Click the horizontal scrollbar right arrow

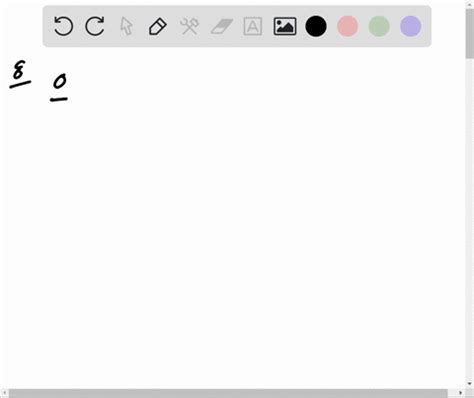point(460,393)
